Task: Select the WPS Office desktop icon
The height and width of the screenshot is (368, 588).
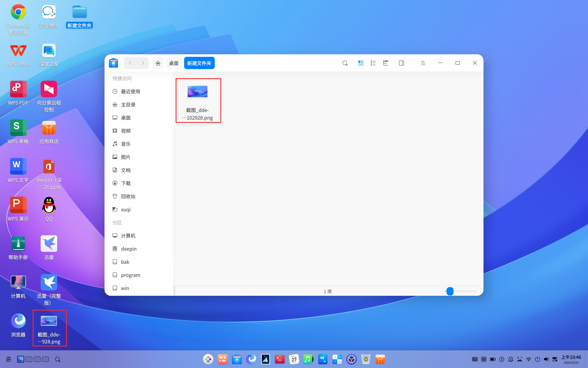Action: [x=18, y=55]
